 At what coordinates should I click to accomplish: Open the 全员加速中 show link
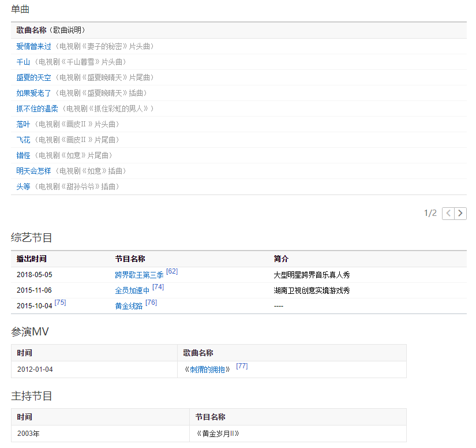[x=132, y=291]
